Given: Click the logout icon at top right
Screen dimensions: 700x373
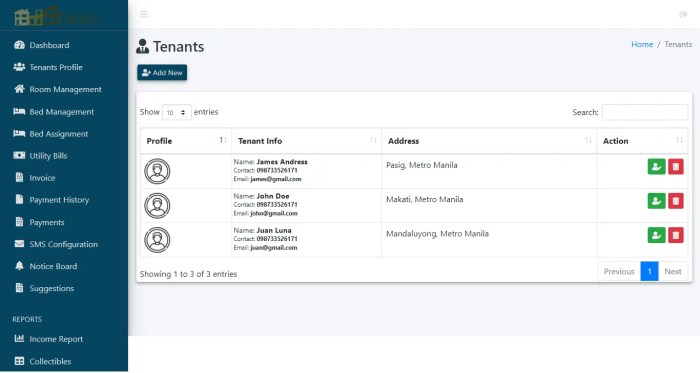Looking at the screenshot, I should 683,14.
